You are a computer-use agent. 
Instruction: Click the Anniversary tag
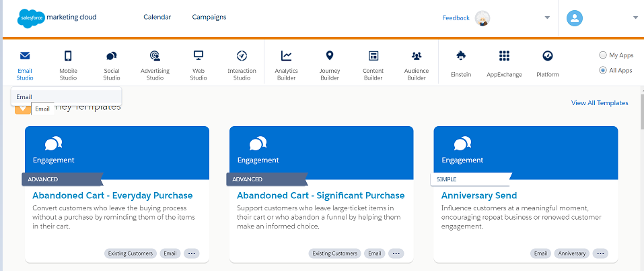pos(572,253)
